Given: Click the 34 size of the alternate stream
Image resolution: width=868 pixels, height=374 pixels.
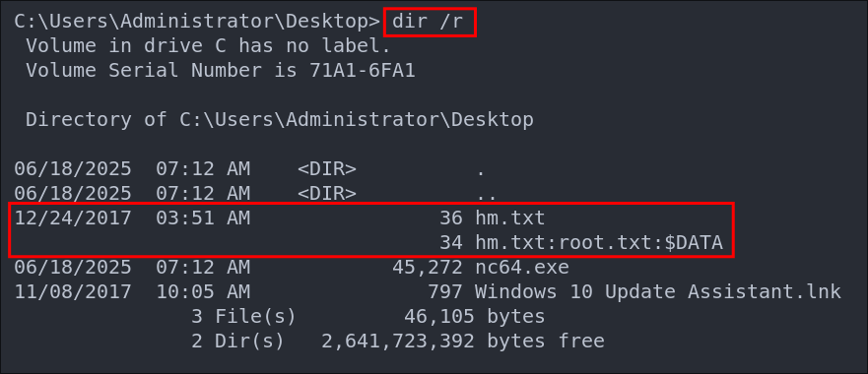Looking at the screenshot, I should pos(451,242).
